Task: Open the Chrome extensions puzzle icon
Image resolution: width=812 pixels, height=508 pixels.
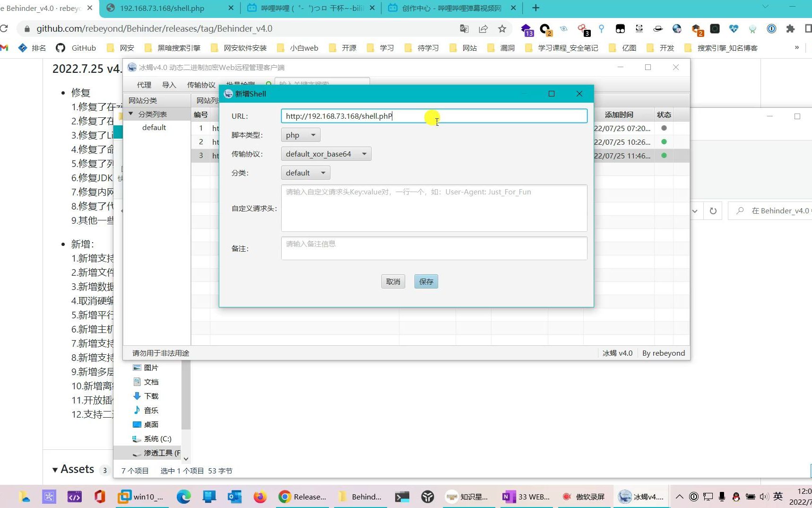Action: [790, 29]
